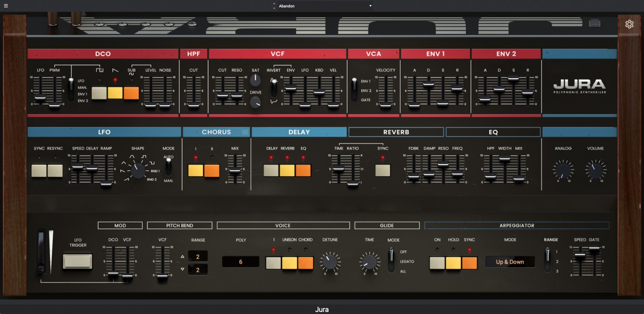The image size is (644, 314).
Task: Click the LFO SYNC button
Action: (39, 170)
